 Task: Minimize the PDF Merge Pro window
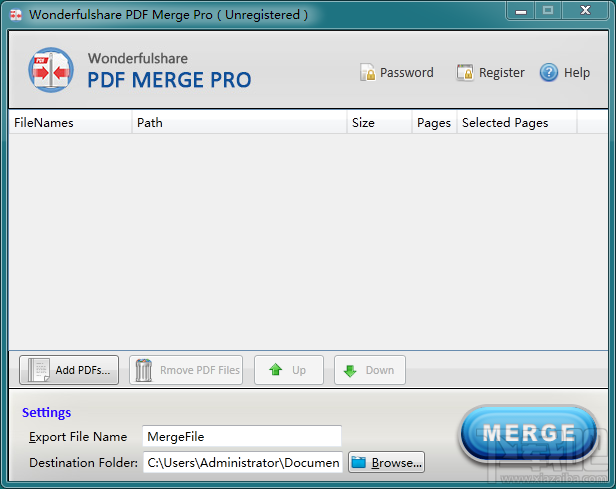coord(521,11)
